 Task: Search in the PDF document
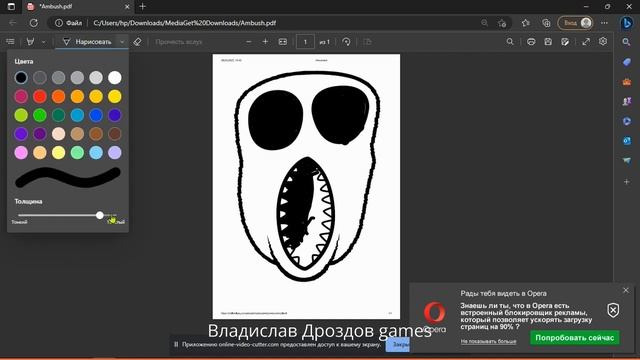click(x=510, y=42)
